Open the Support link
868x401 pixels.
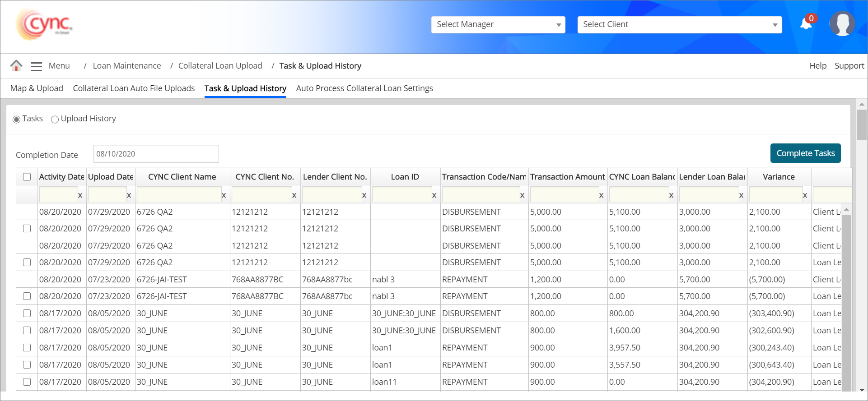coord(849,66)
